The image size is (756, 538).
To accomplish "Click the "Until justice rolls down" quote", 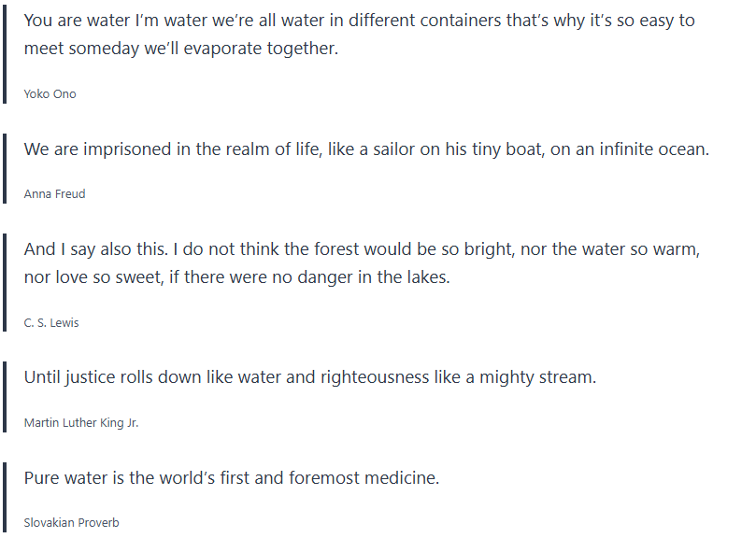I will pyautogui.click(x=309, y=377).
